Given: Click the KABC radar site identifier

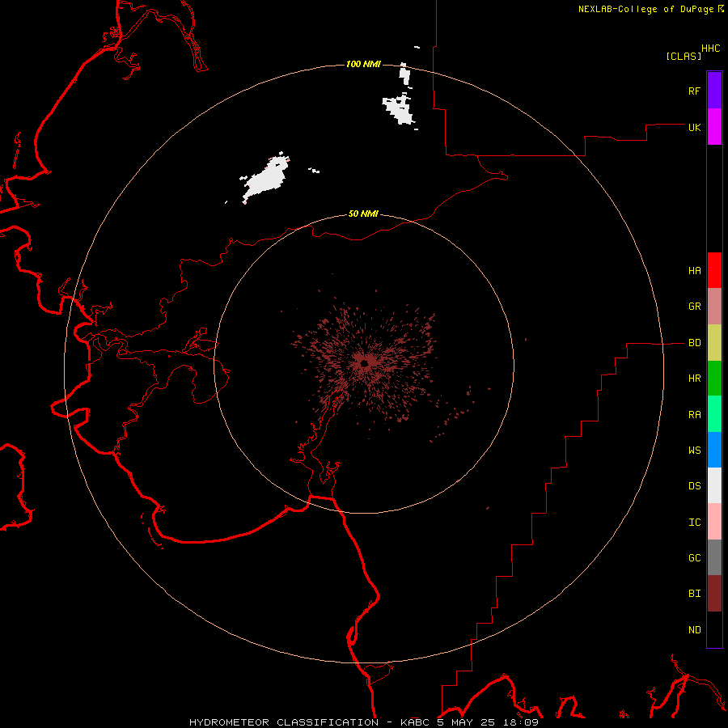Looking at the screenshot, I should [x=415, y=722].
